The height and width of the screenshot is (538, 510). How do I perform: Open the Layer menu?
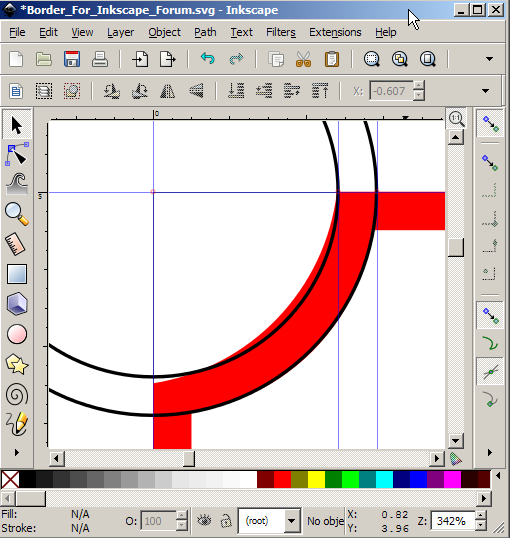click(x=120, y=32)
